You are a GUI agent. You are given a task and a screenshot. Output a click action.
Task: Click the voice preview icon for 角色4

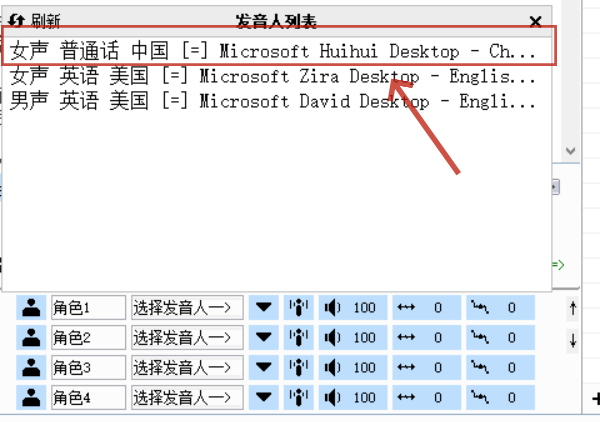299,397
